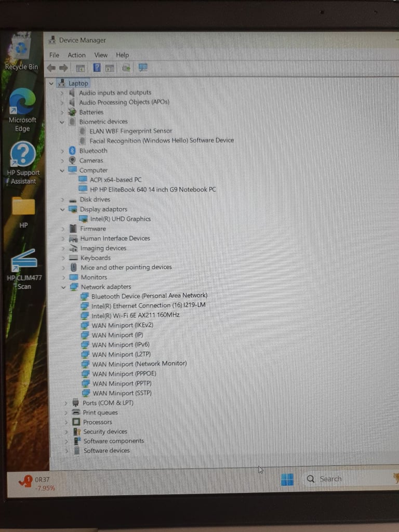Expand the Ports (COM & LPT) category

66,403
